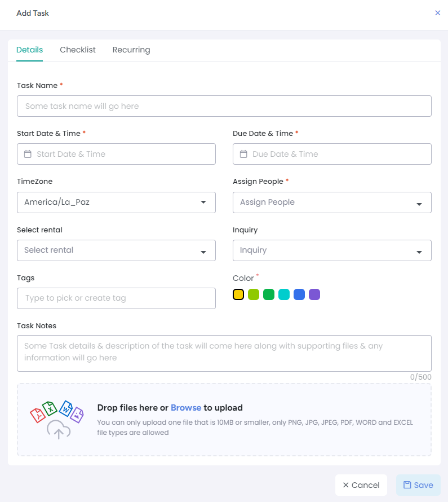This screenshot has width=448, height=502.
Task: Click the Task Name input field
Action: (224, 106)
